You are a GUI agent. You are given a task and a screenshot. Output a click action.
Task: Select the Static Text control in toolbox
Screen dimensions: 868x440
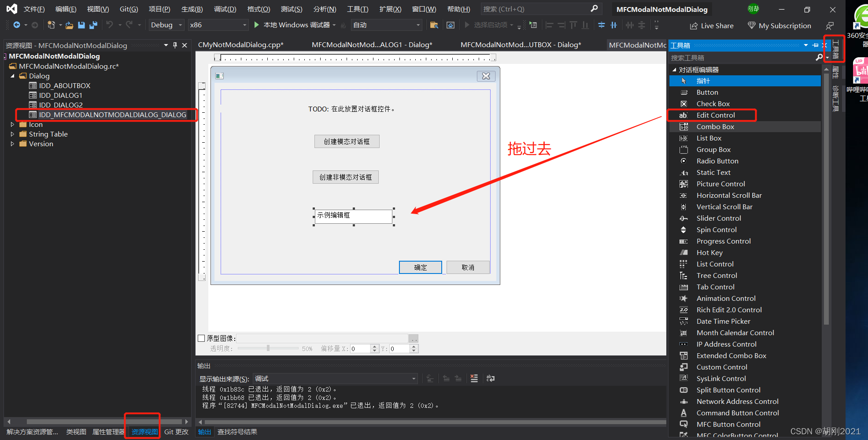tap(745, 172)
